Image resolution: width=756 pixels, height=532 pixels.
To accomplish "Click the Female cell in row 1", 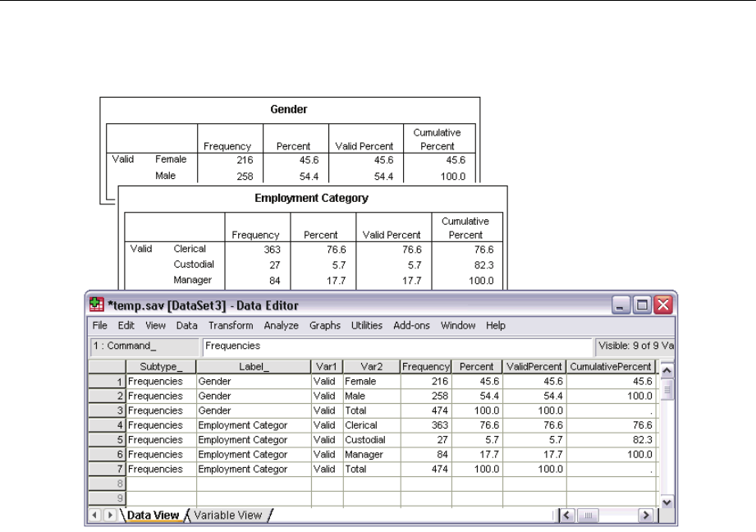I will [372, 382].
